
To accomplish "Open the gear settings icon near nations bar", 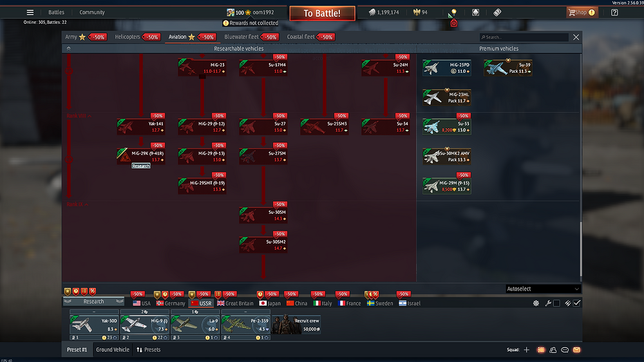I will [536, 303].
